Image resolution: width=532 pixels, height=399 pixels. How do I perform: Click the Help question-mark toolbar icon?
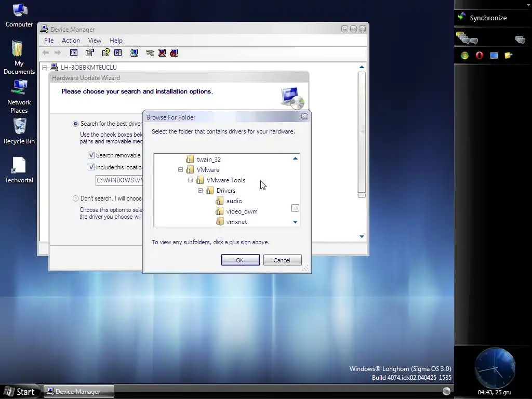coord(106,52)
